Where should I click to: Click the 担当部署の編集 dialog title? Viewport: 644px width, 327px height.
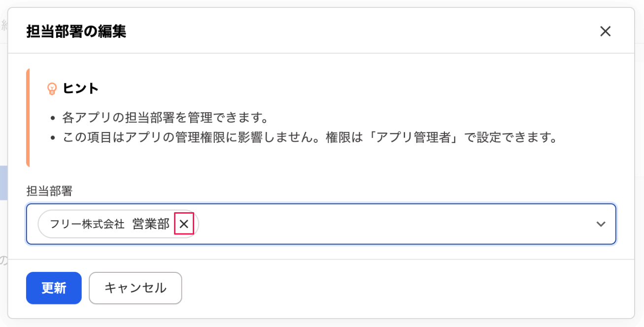tap(76, 32)
